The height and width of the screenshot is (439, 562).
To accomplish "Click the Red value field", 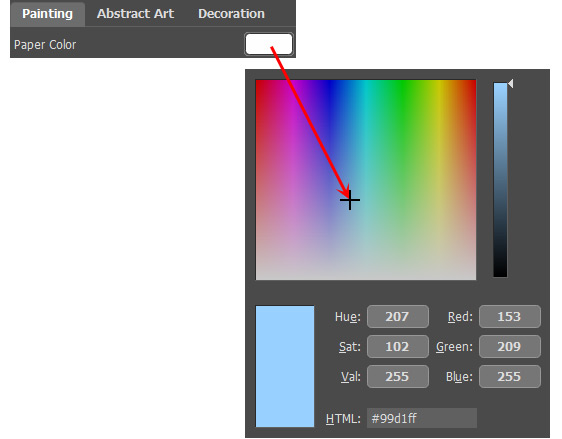I will click(x=510, y=316).
